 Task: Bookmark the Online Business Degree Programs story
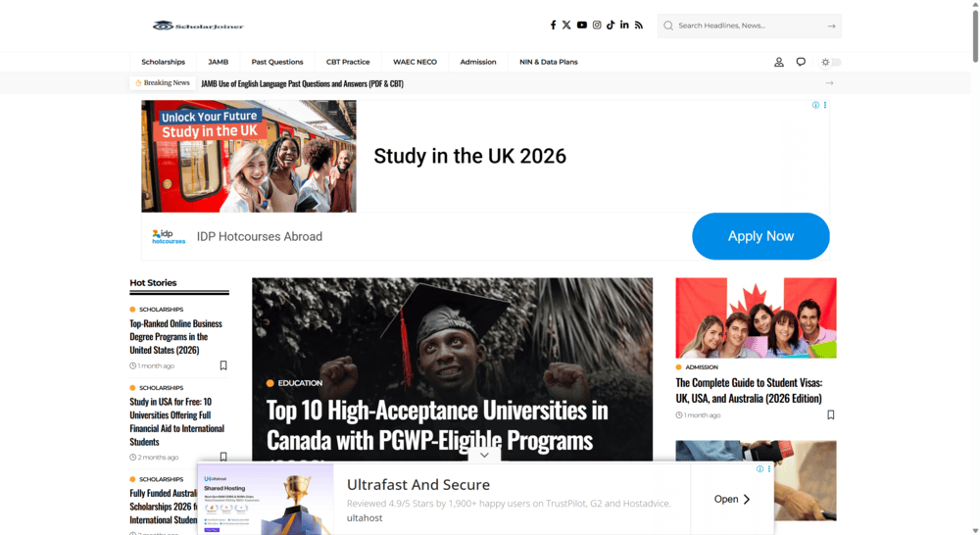[x=223, y=365]
